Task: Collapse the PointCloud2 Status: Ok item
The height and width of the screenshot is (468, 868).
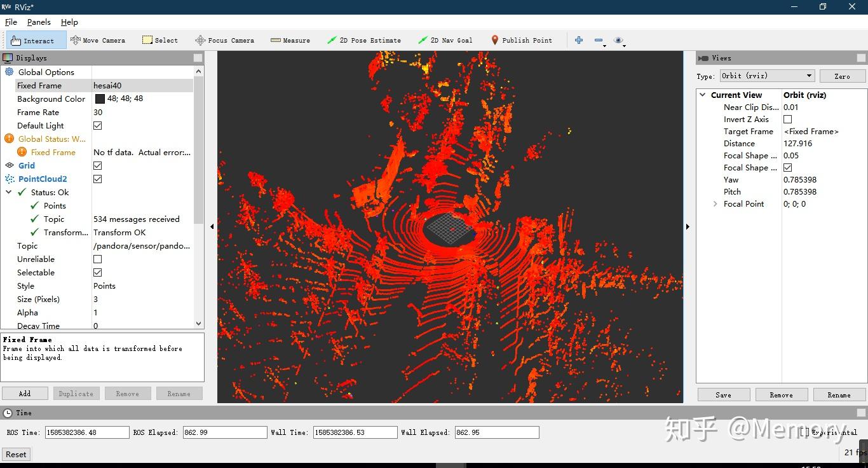Action: pos(9,193)
